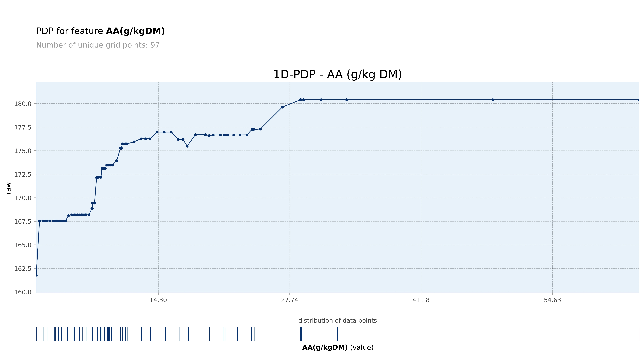The height and width of the screenshot is (356, 644).
Task: Click the 27.74 x-axis tick label
Action: [x=290, y=300]
